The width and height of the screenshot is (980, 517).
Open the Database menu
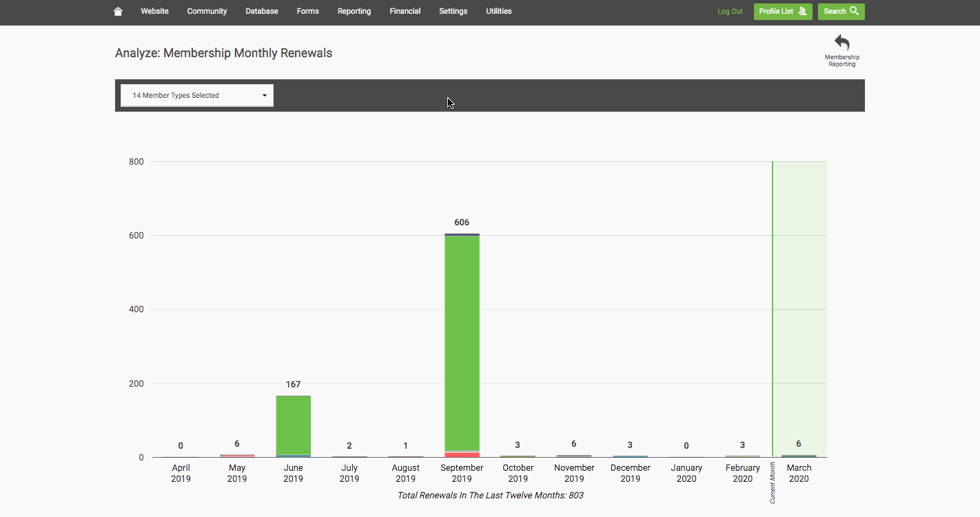click(x=262, y=12)
